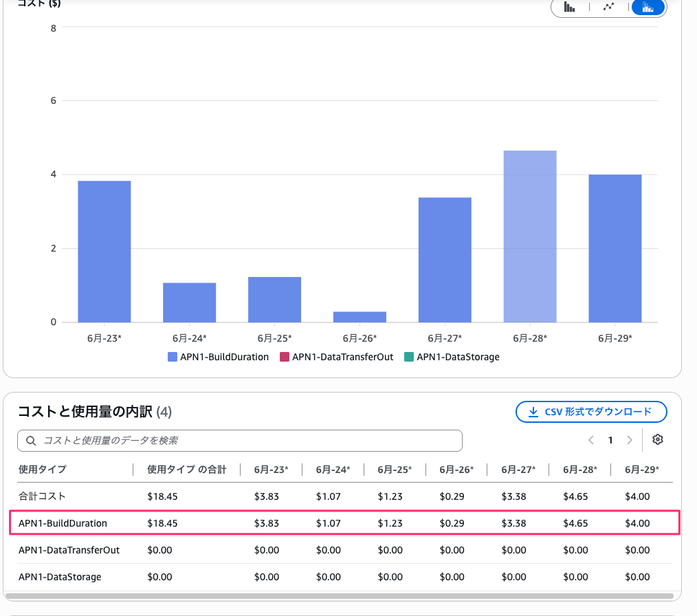Toggle APN1-BuildDuration legend swatch

click(x=173, y=357)
